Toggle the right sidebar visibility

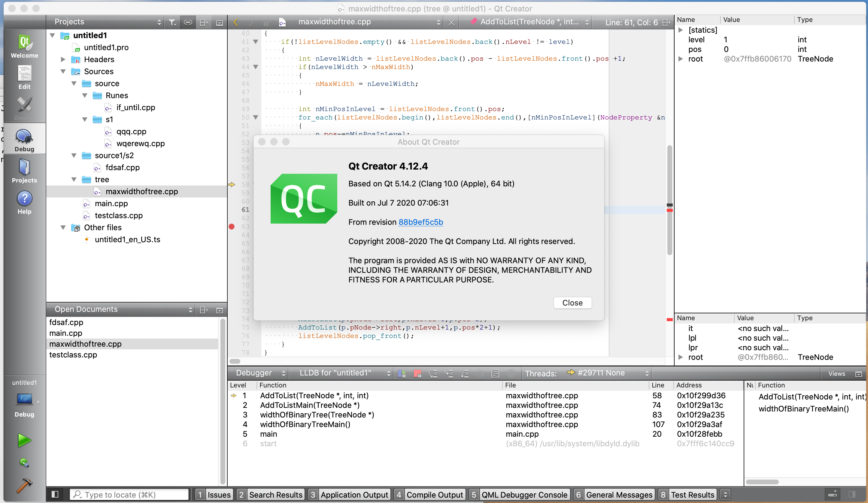pyautogui.click(x=852, y=494)
